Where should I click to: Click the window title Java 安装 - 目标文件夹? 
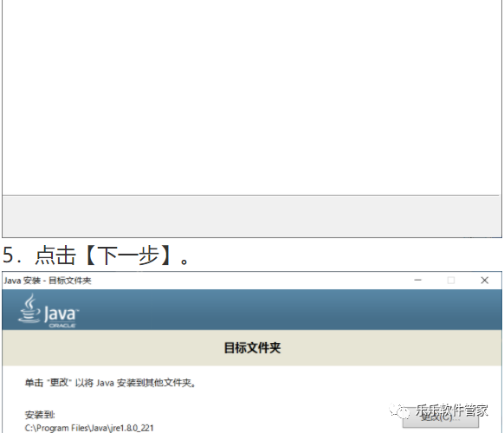(x=48, y=281)
